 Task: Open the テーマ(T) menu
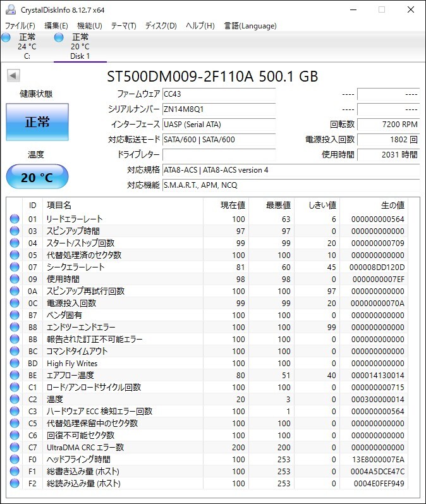[x=124, y=26]
